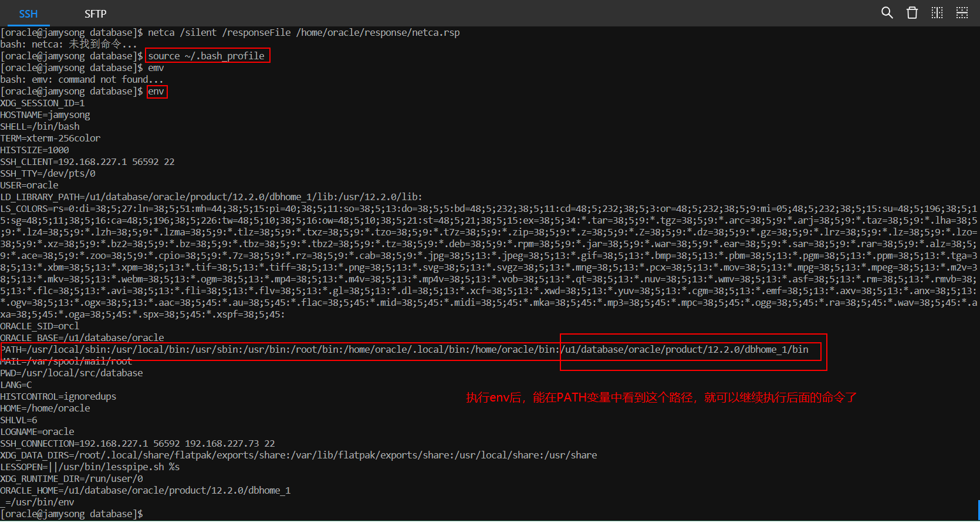Click the 'PWD=/usr/local/src/database' line
980x523 pixels.
pos(72,373)
